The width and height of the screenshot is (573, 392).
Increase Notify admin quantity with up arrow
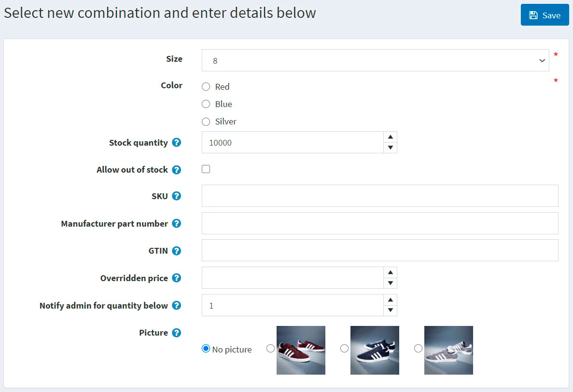(x=390, y=300)
